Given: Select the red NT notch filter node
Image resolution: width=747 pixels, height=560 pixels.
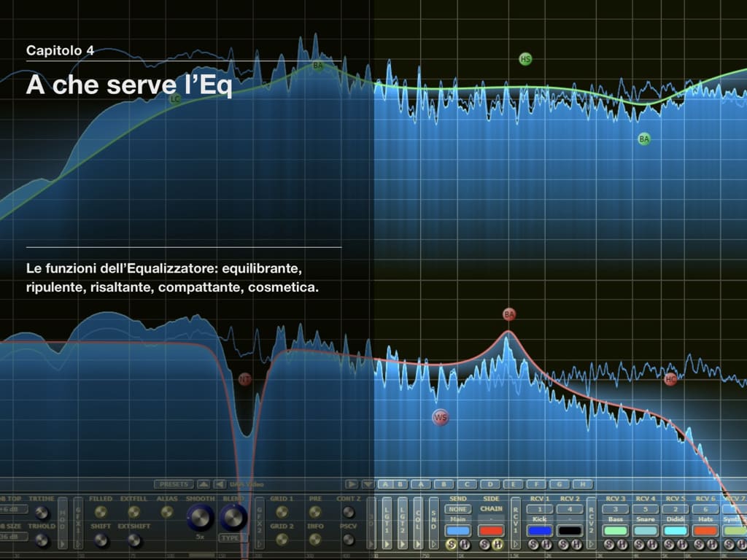Looking at the screenshot, I should (244, 379).
